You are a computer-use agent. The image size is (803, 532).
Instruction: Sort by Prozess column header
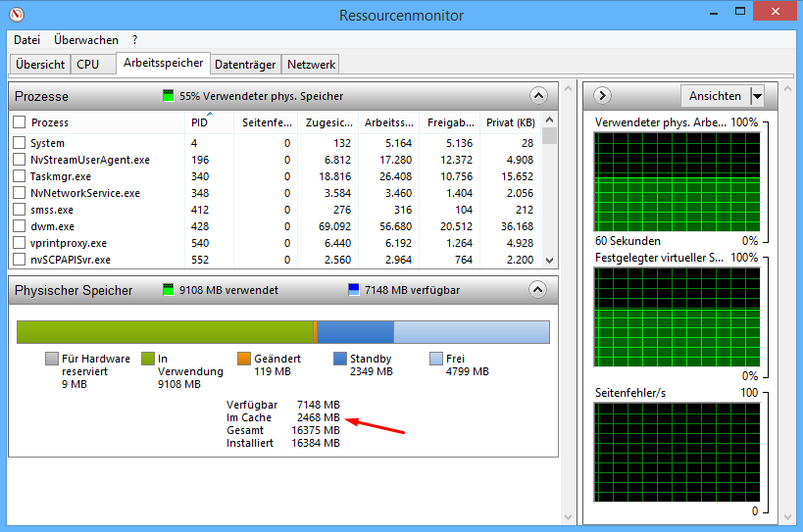50,122
